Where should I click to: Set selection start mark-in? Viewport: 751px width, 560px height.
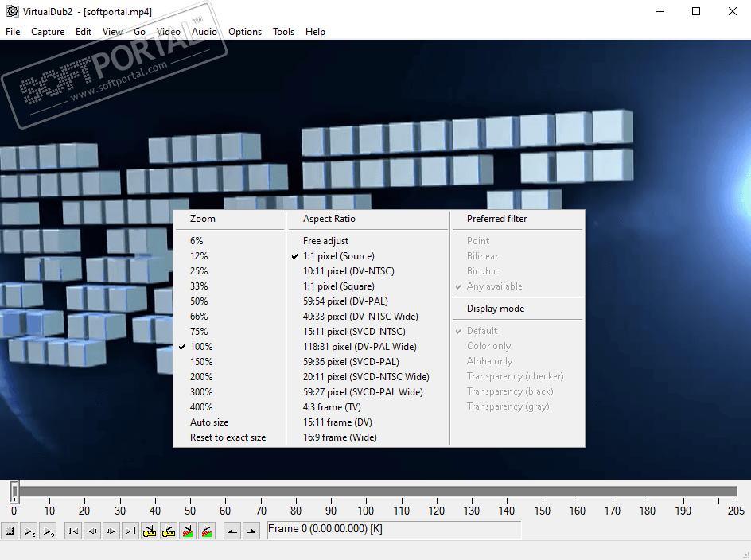coord(232,531)
